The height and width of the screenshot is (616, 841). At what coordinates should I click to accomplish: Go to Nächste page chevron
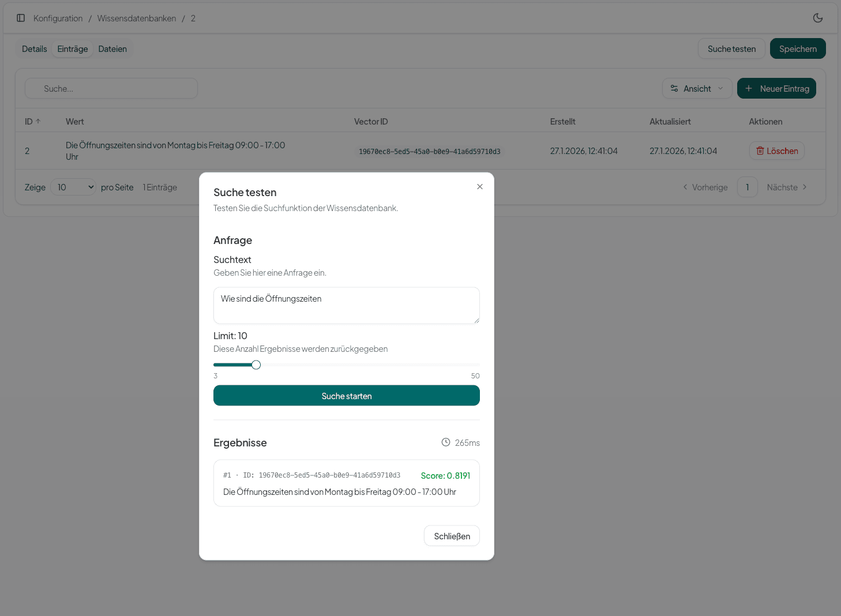pyautogui.click(x=805, y=187)
